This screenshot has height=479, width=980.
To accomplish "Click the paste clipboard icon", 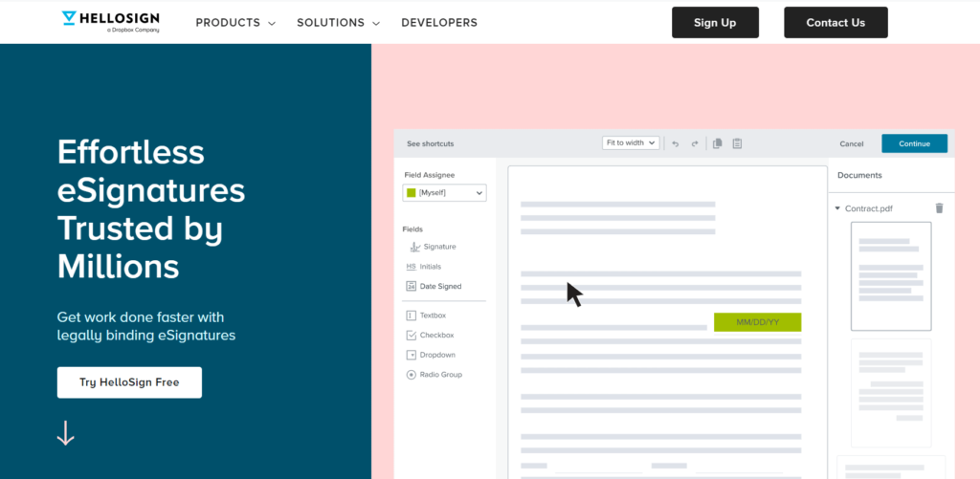I will (737, 143).
